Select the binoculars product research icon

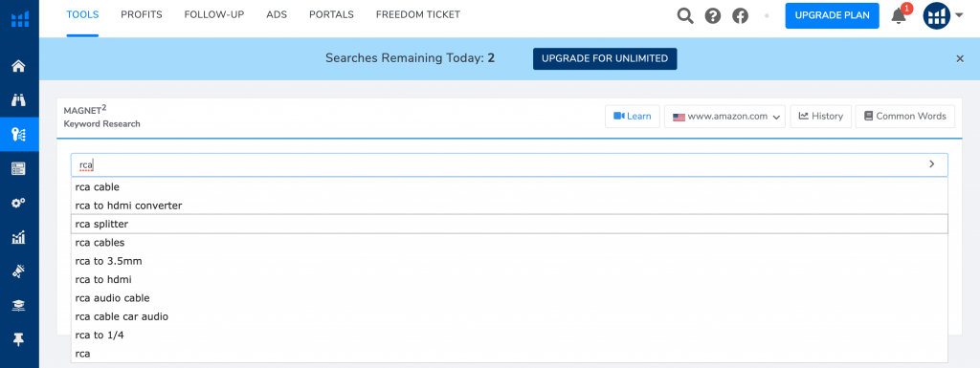coord(19,99)
